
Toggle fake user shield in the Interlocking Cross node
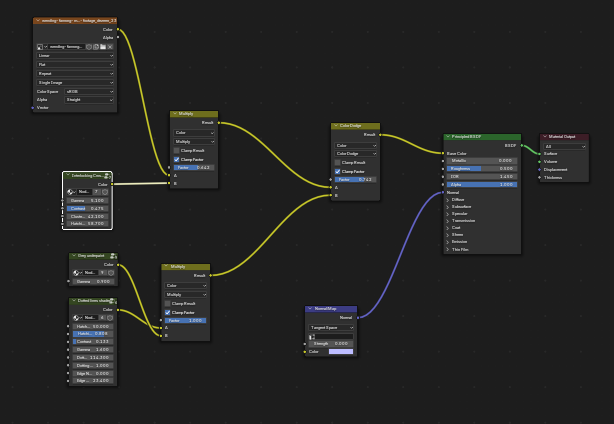[105, 192]
